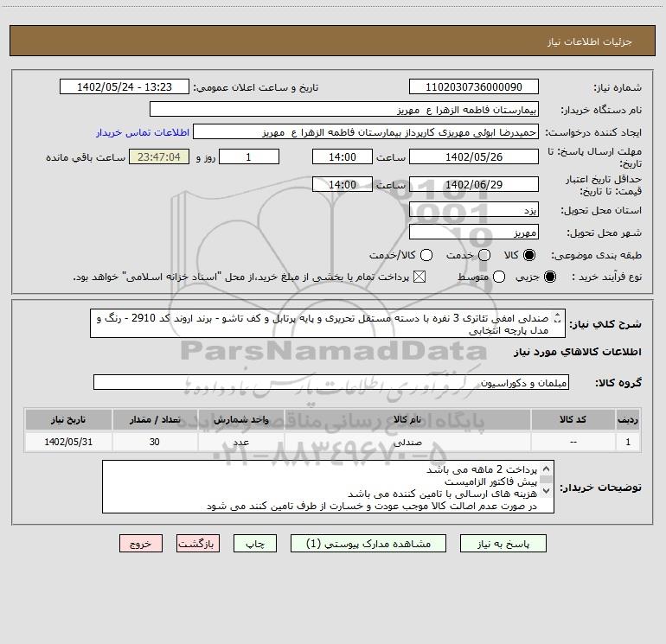Click the response deadline 14:00 time field

[x=343, y=156]
